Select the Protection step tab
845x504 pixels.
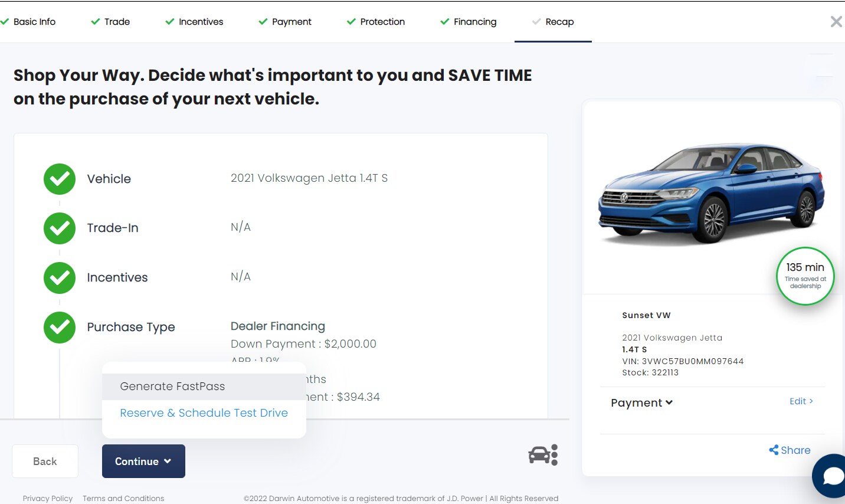[x=376, y=22]
